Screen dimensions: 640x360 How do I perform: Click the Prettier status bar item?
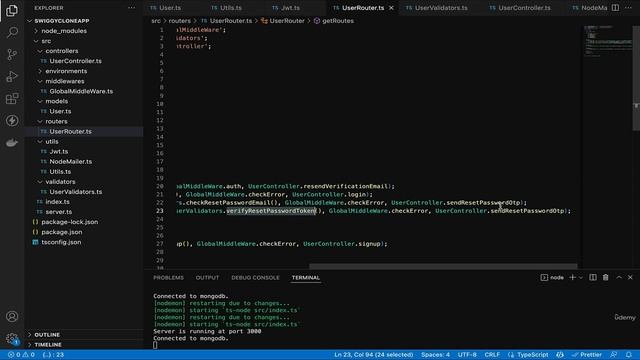(x=587, y=355)
